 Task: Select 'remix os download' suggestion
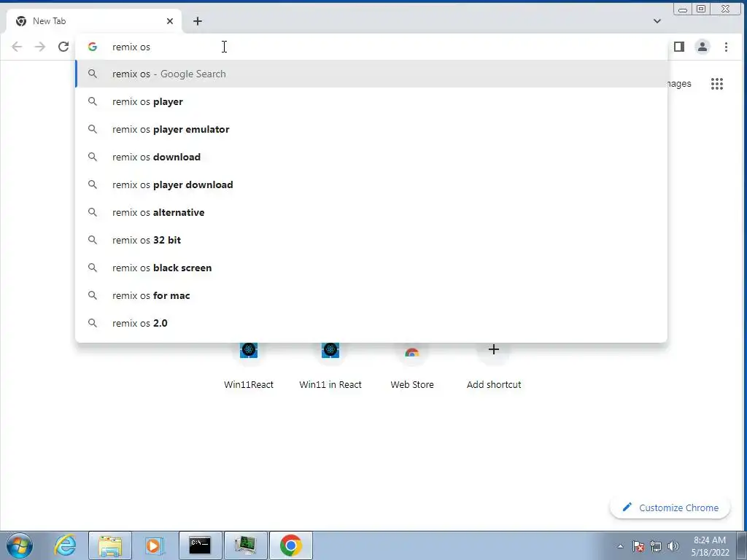371,157
